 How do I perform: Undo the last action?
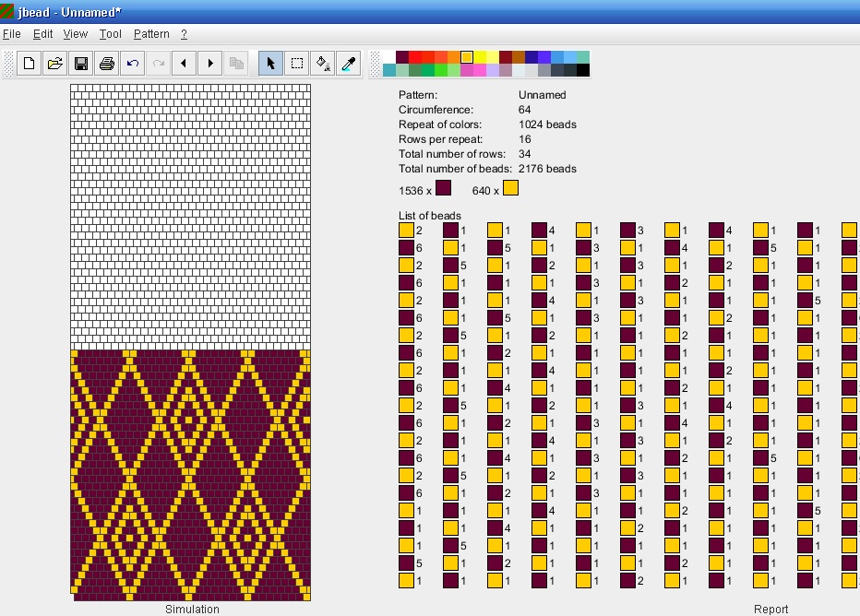[x=132, y=64]
